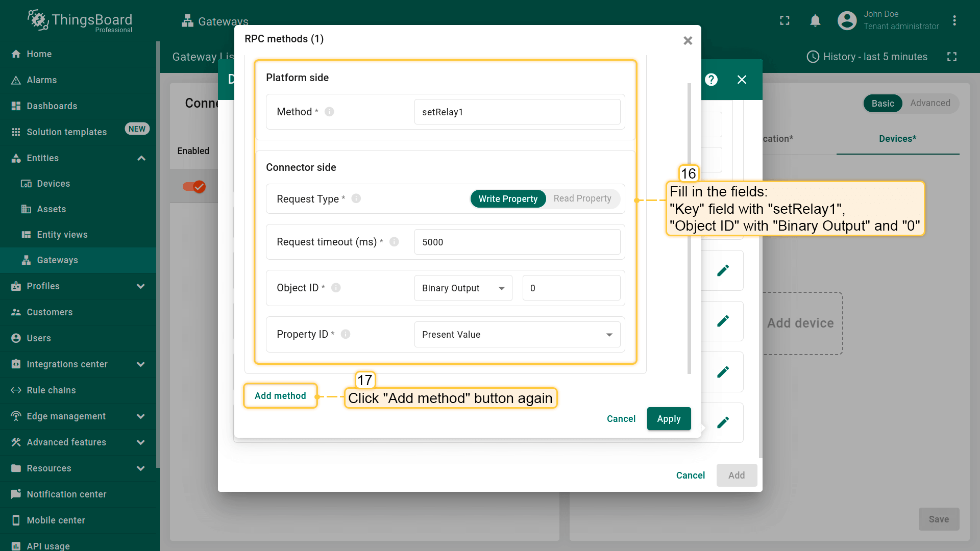Open the Binary Output object type dropdown
The width and height of the screenshot is (980, 551).
click(463, 288)
